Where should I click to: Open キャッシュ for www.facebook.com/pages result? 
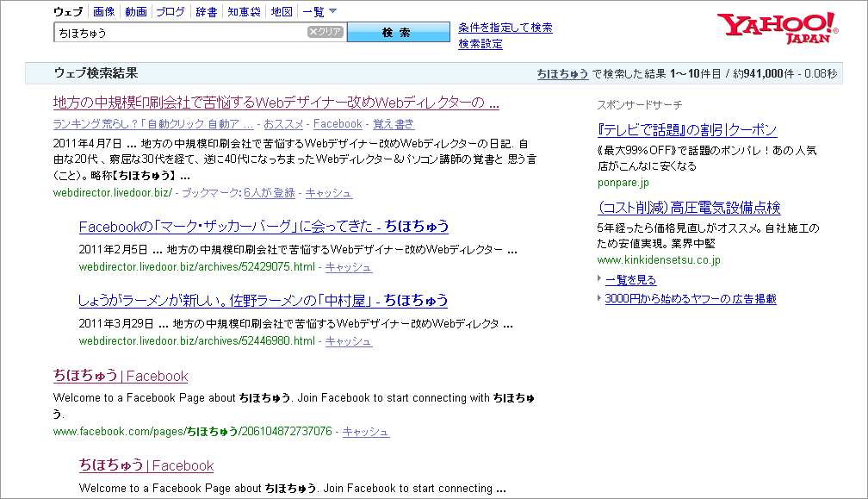coord(366,432)
